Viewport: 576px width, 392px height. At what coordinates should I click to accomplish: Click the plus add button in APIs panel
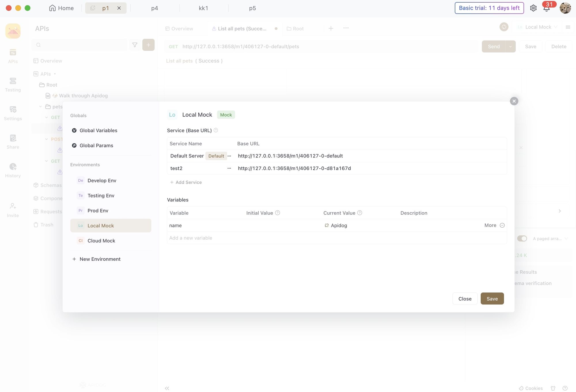pyautogui.click(x=148, y=45)
